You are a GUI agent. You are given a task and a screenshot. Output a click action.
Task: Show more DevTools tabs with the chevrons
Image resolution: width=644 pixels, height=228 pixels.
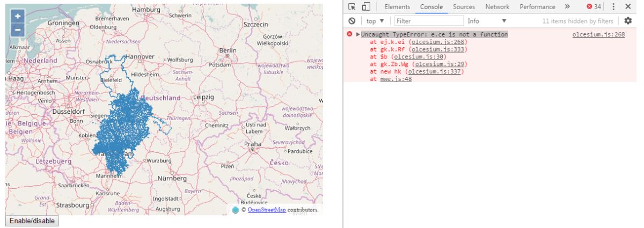pyautogui.click(x=567, y=7)
